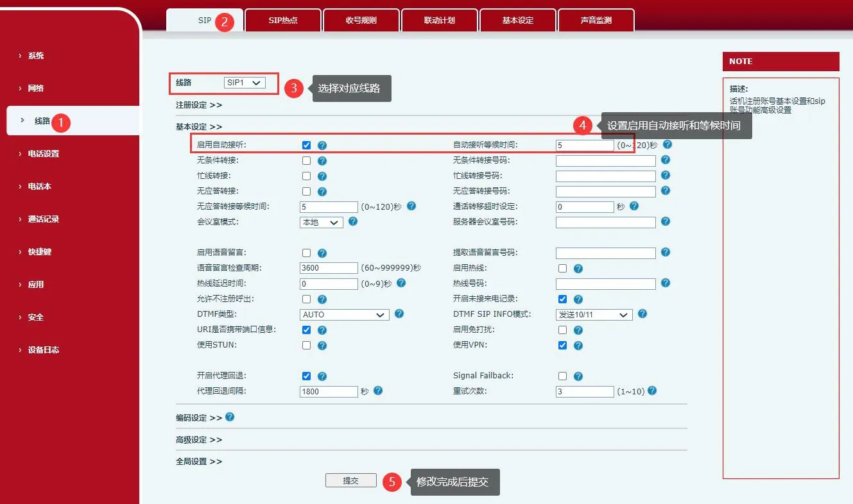Click help icon next to 启用自动接听
Viewport: 853px width, 504px height.
click(322, 146)
